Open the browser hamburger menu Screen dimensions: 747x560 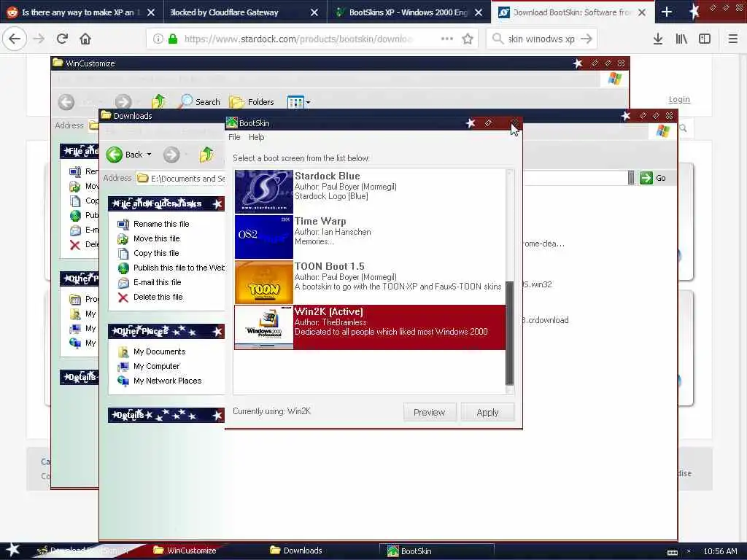tap(733, 39)
